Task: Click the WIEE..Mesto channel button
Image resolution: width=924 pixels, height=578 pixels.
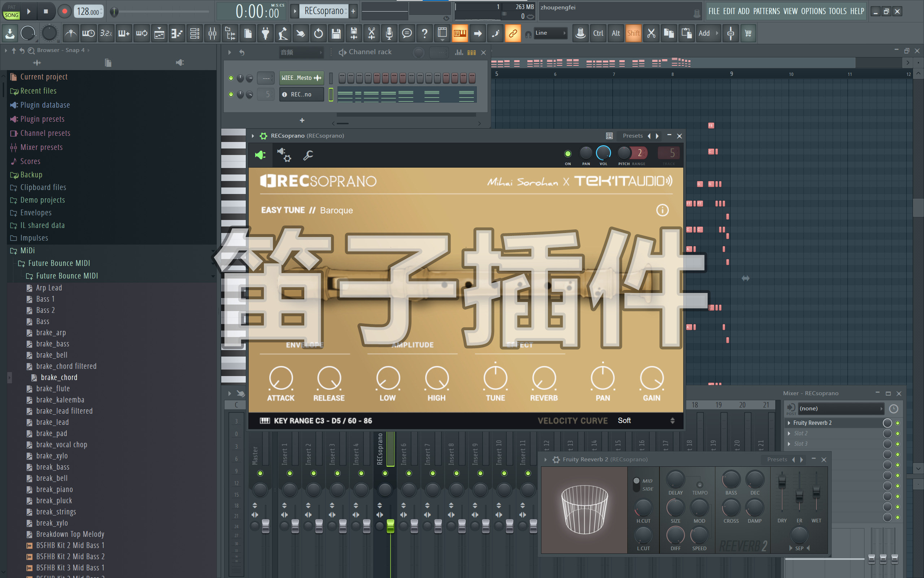Action: pyautogui.click(x=302, y=78)
